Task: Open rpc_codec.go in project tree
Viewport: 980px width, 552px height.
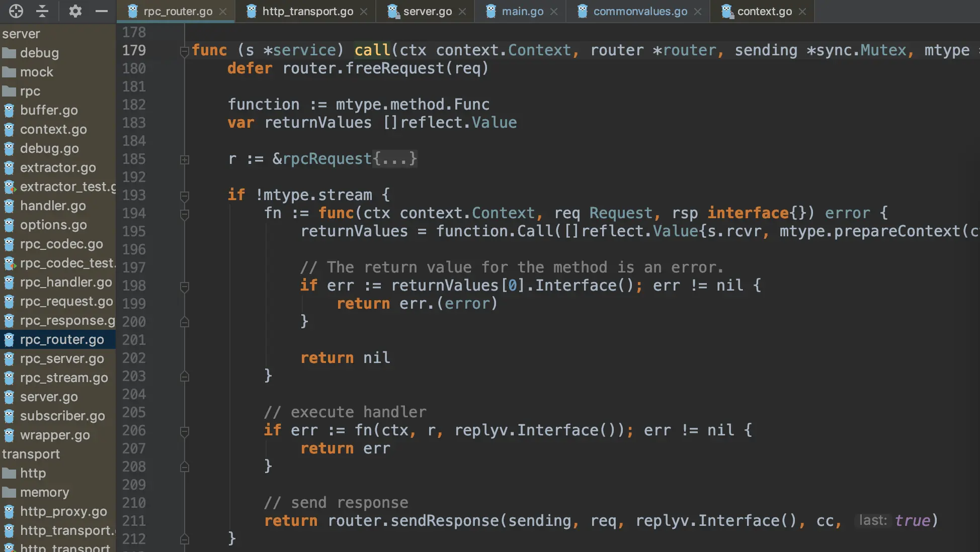Action: (61, 244)
